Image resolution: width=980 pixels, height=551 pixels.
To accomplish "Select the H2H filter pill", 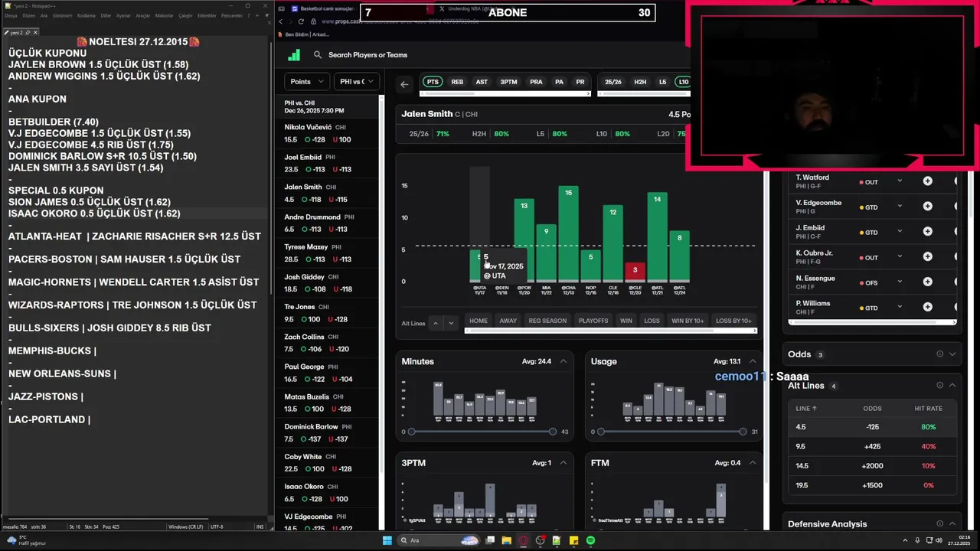I will tap(640, 82).
